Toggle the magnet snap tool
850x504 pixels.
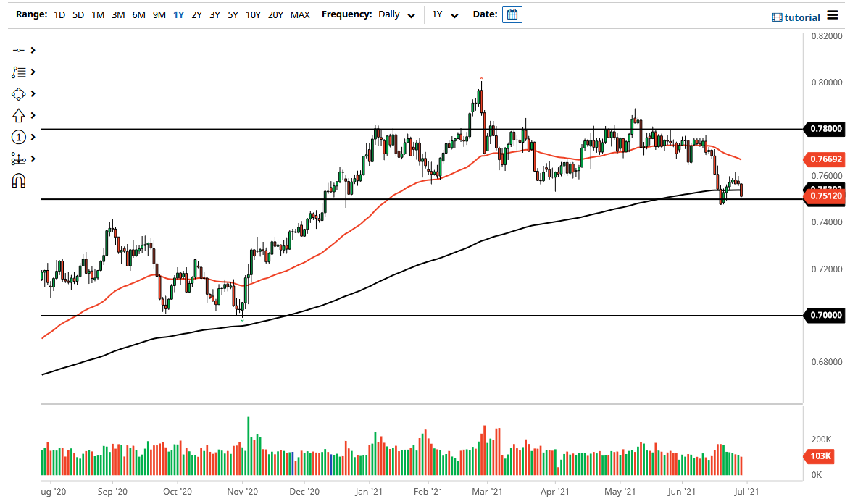pos(18,180)
